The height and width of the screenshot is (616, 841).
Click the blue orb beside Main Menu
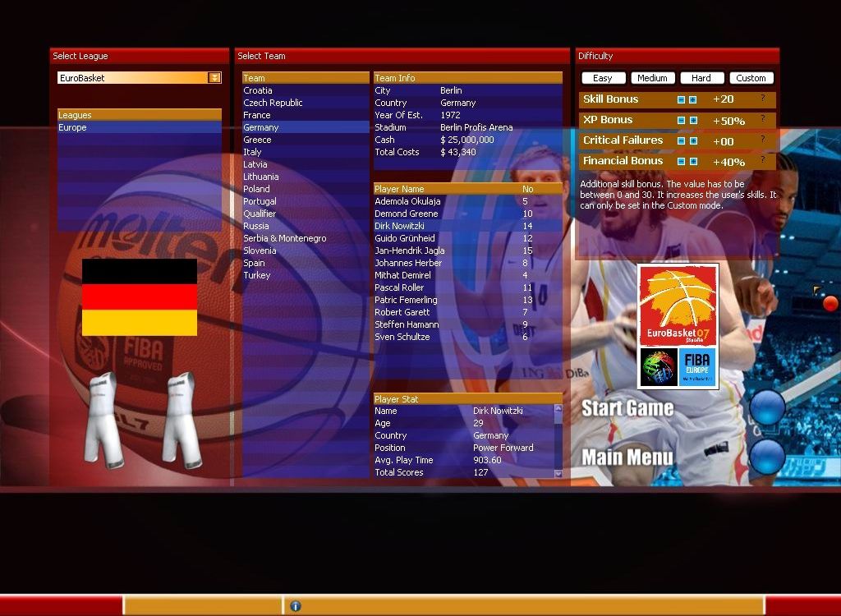coord(767,457)
